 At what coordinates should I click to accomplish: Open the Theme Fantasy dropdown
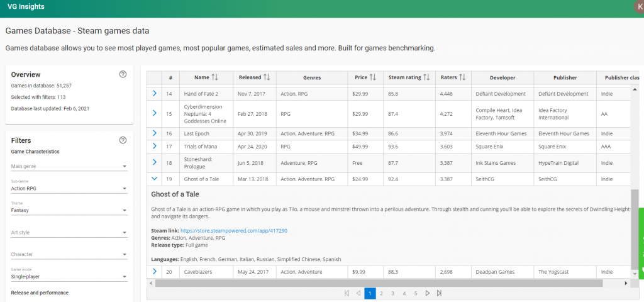click(x=69, y=210)
